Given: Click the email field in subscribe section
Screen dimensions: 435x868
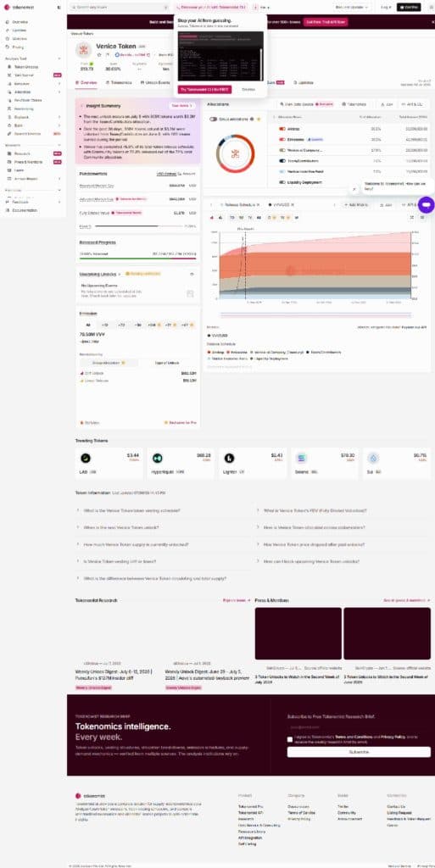Looking at the screenshot, I should point(359,726).
